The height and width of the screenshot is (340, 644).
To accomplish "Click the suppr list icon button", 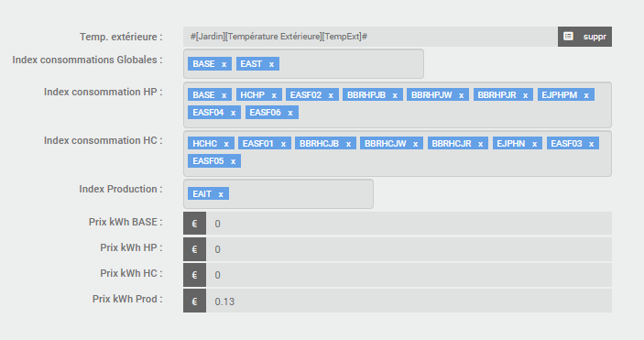I will point(584,37).
